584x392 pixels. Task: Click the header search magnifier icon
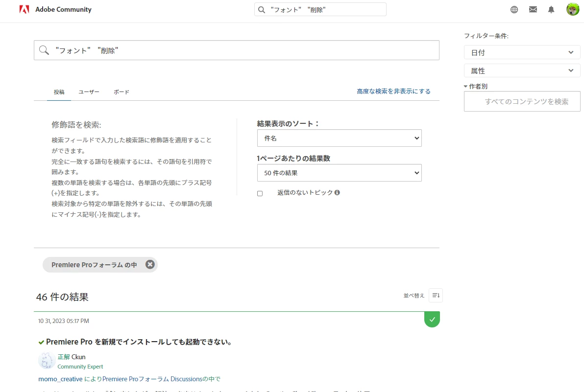point(262,10)
